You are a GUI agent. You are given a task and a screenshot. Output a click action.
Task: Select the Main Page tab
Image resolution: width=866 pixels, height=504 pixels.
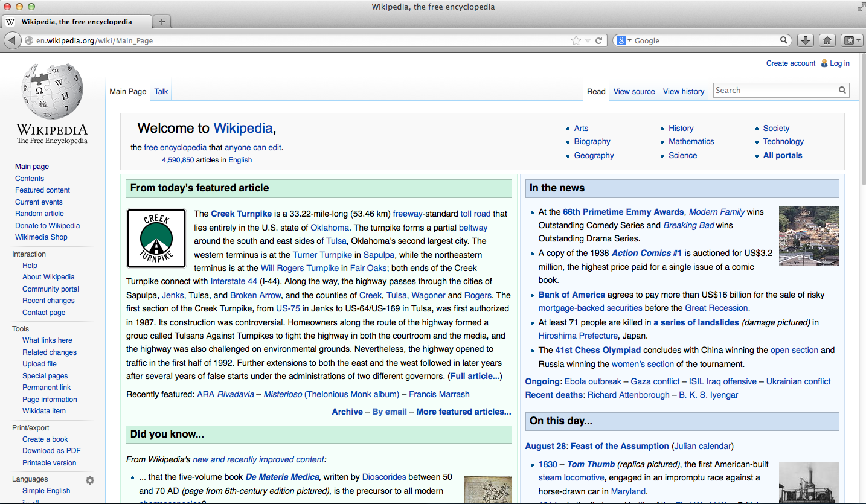point(128,91)
